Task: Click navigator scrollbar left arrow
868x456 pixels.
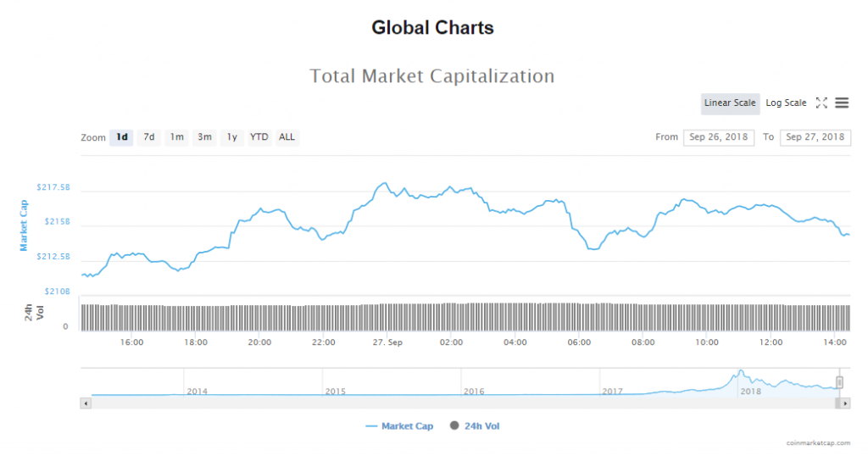Action: [x=84, y=403]
